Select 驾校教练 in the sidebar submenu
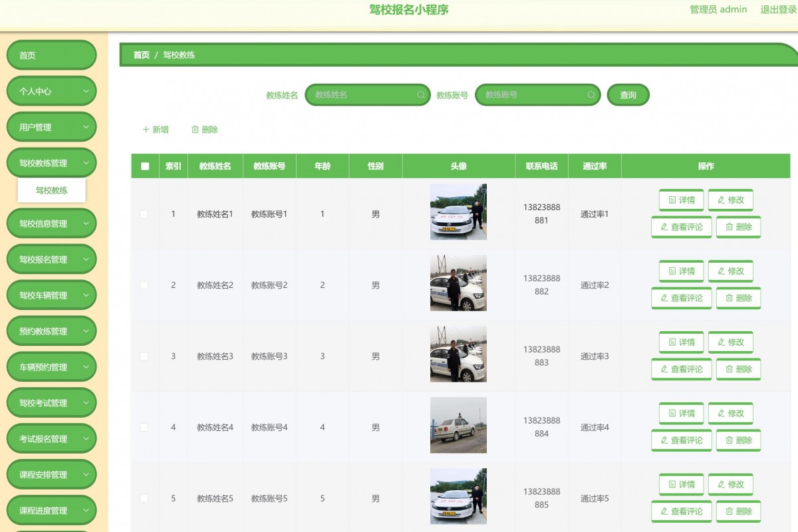The image size is (798, 532). click(x=52, y=190)
